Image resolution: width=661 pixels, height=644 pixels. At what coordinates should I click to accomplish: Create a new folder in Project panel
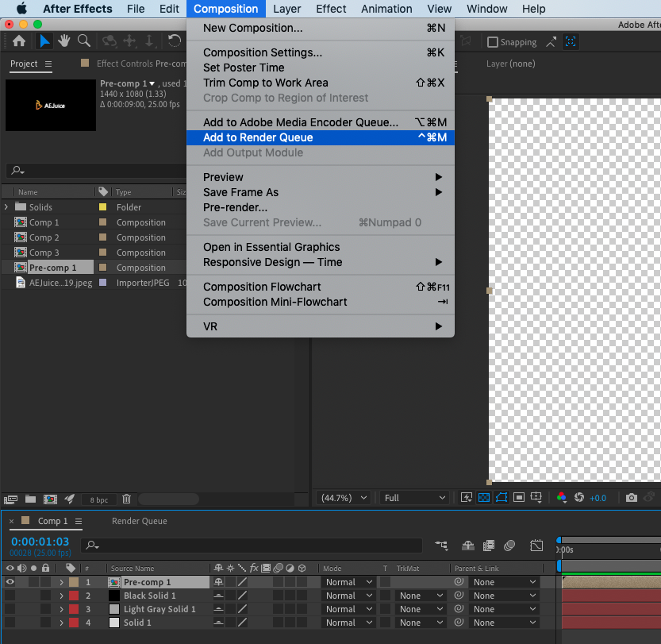pyautogui.click(x=30, y=499)
